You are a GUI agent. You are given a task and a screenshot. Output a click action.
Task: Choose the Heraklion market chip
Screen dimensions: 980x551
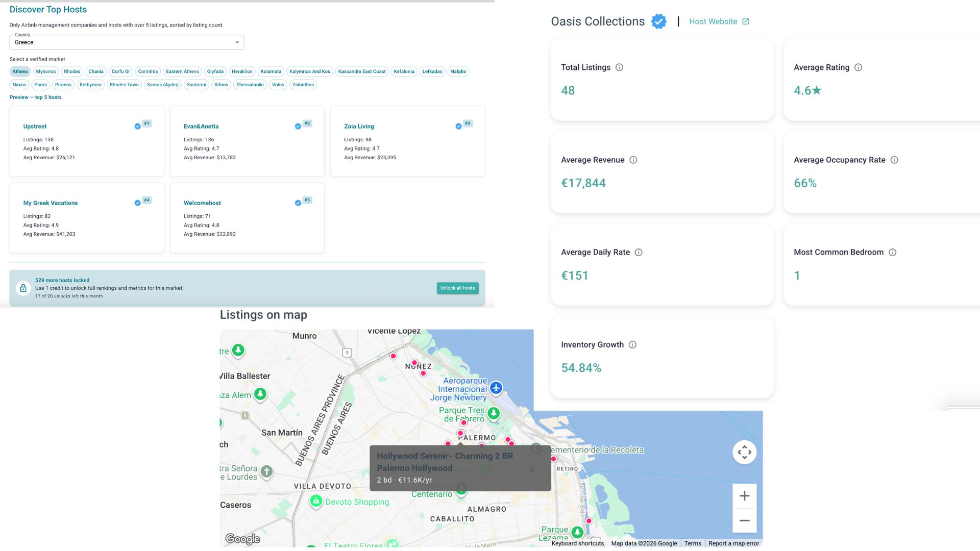click(242, 71)
